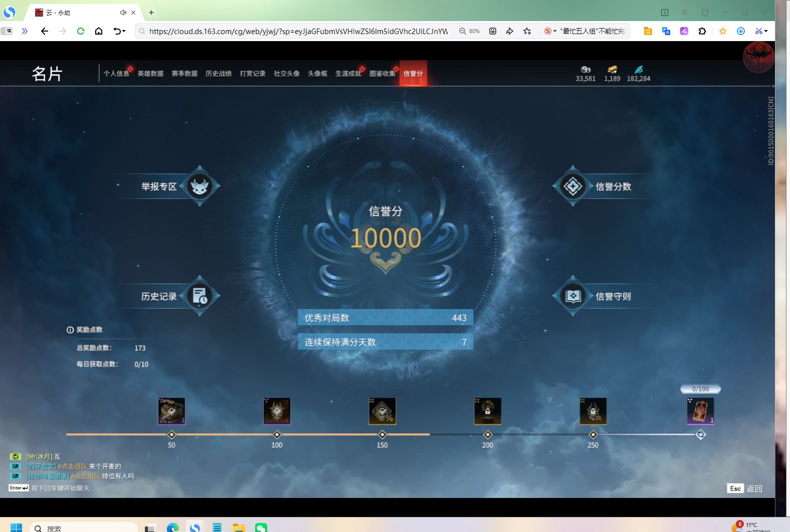Click the gold bar currency 1,189

click(x=612, y=74)
